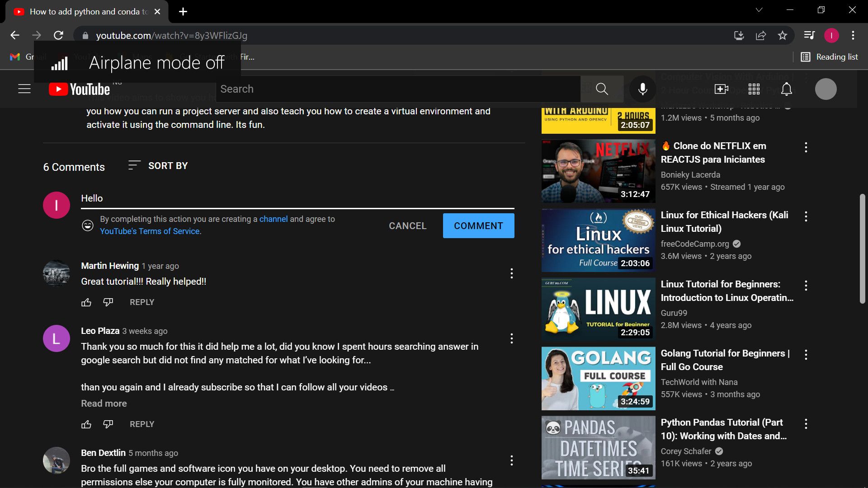View site information via the lock icon

85,35
